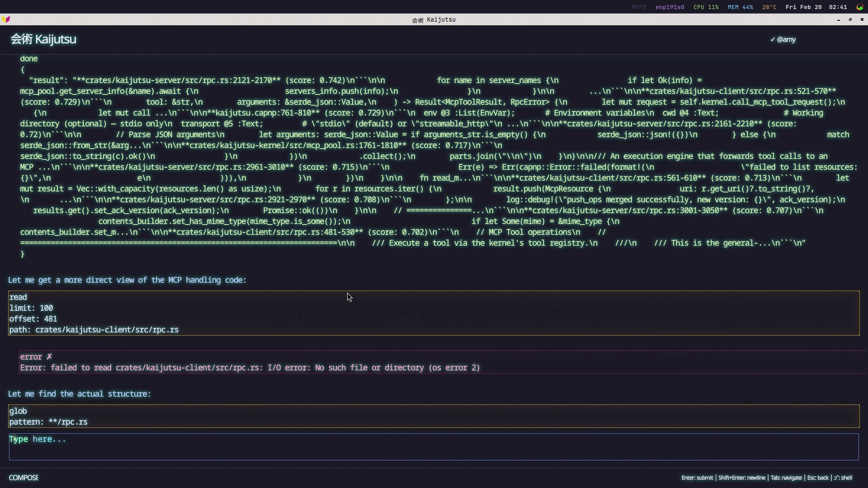Click the Kaijutsu app title heading
The height and width of the screenshot is (488, 868).
[43, 39]
